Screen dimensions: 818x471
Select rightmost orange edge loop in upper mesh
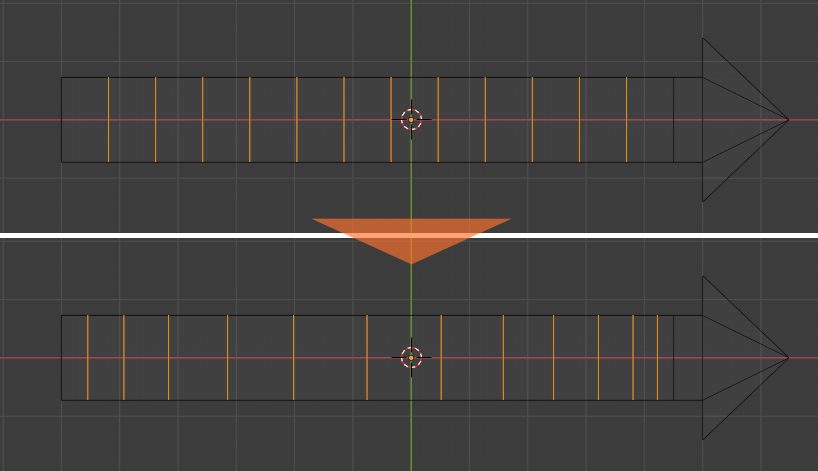(627, 120)
